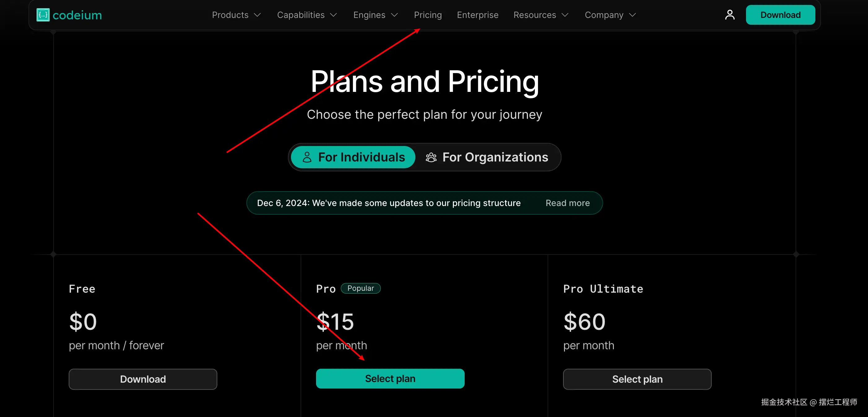Open the Resources dropdown menu

[x=541, y=15]
